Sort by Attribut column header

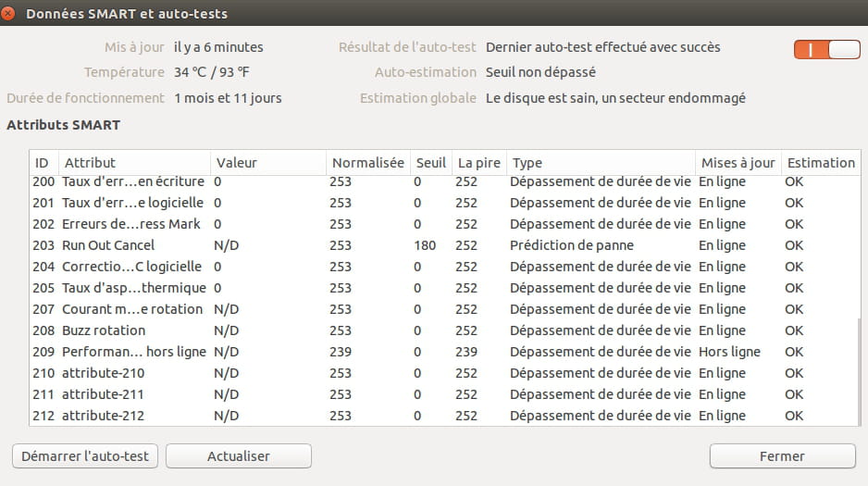click(x=134, y=163)
